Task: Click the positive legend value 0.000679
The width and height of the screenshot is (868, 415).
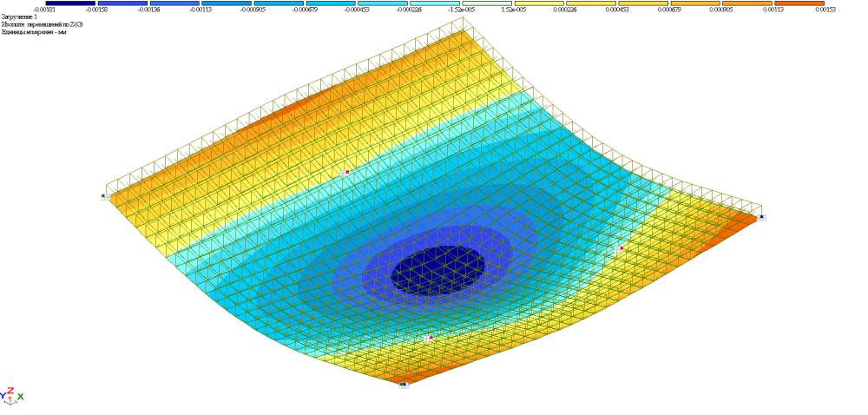Action: [x=668, y=10]
